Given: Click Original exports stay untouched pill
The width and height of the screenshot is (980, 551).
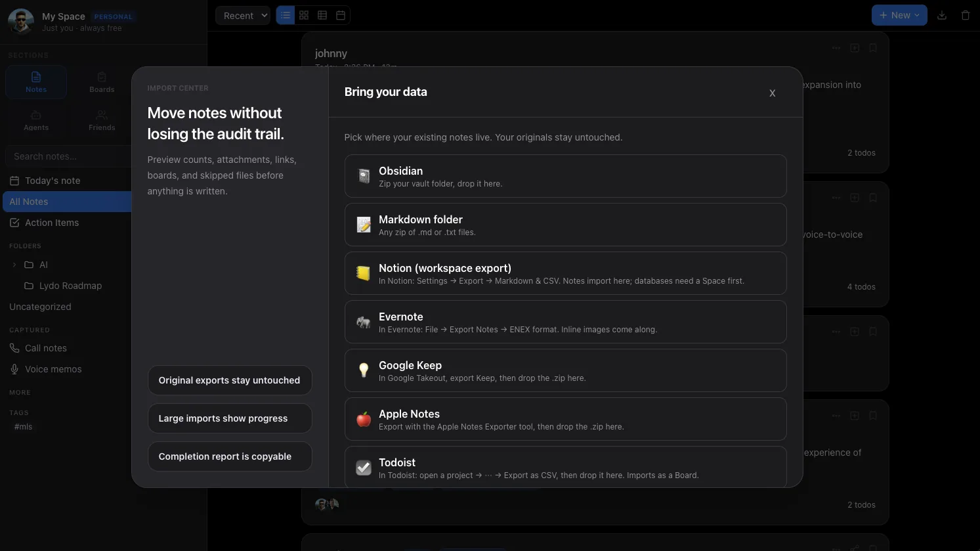Looking at the screenshot, I should (x=230, y=380).
